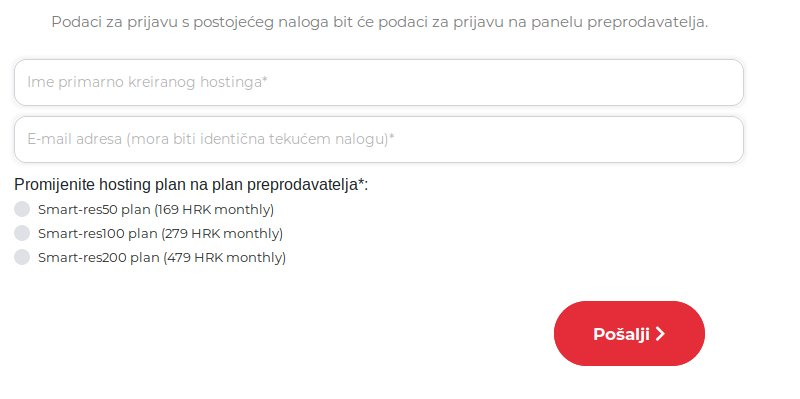Click the Pošalji word on red button

pos(621,334)
